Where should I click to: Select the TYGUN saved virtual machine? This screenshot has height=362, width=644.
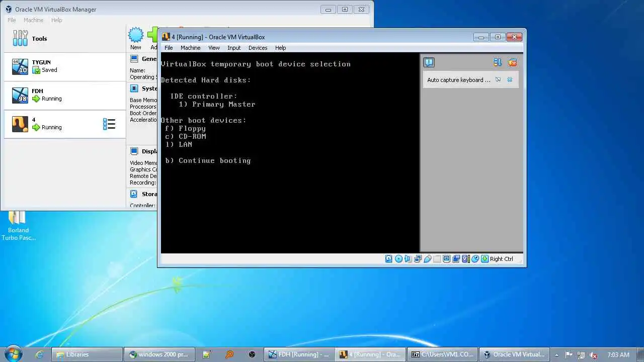(64, 66)
